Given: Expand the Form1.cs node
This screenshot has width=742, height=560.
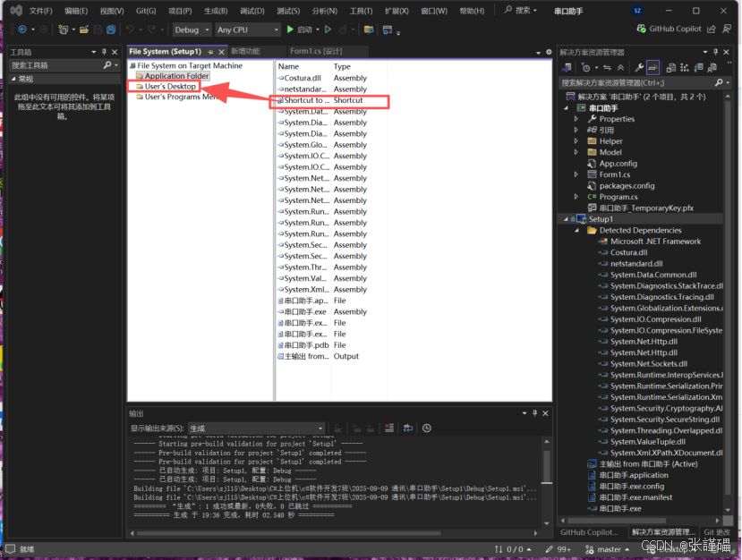Looking at the screenshot, I should [576, 174].
